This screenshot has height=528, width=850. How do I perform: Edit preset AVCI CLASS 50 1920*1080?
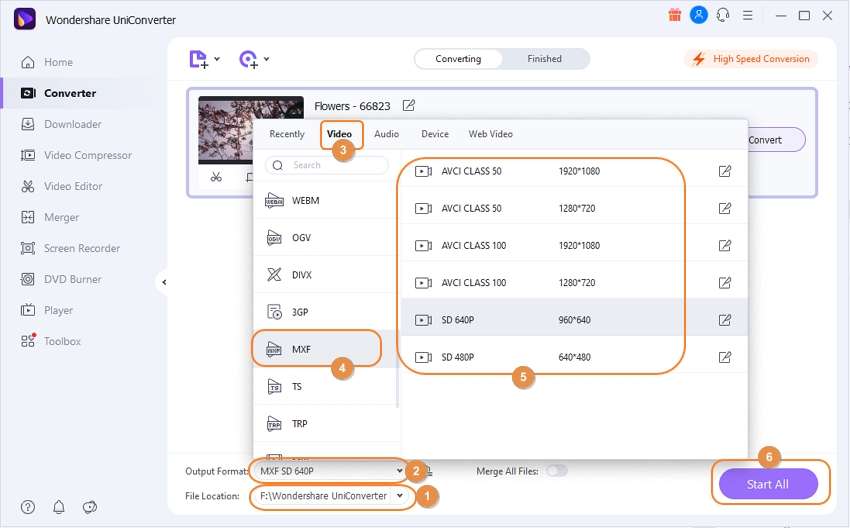pyautogui.click(x=725, y=171)
